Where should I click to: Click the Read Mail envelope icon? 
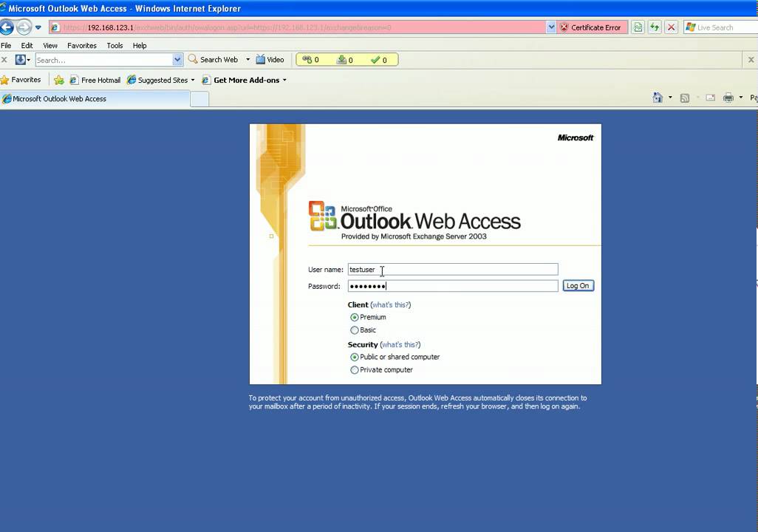(710, 98)
